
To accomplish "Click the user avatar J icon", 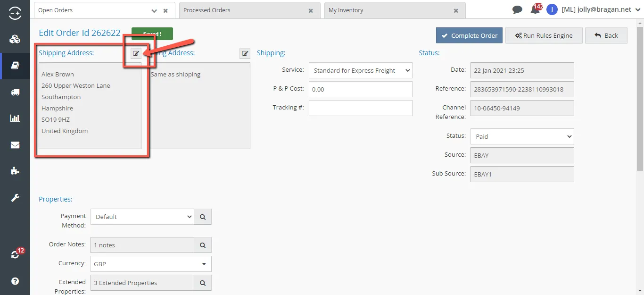I will (x=552, y=10).
